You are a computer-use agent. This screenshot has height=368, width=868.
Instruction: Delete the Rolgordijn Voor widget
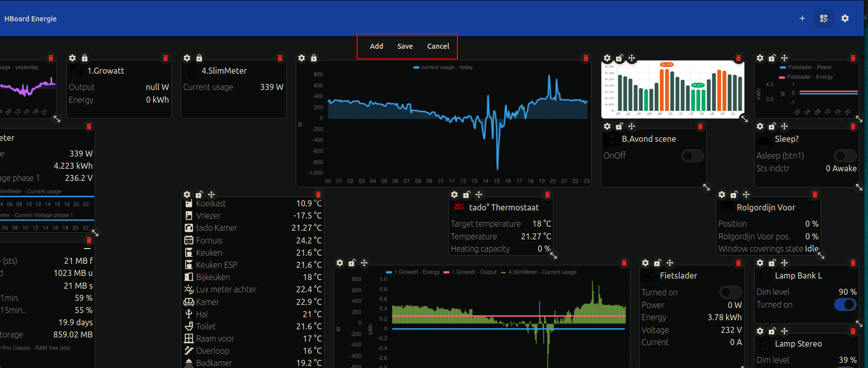(815, 195)
